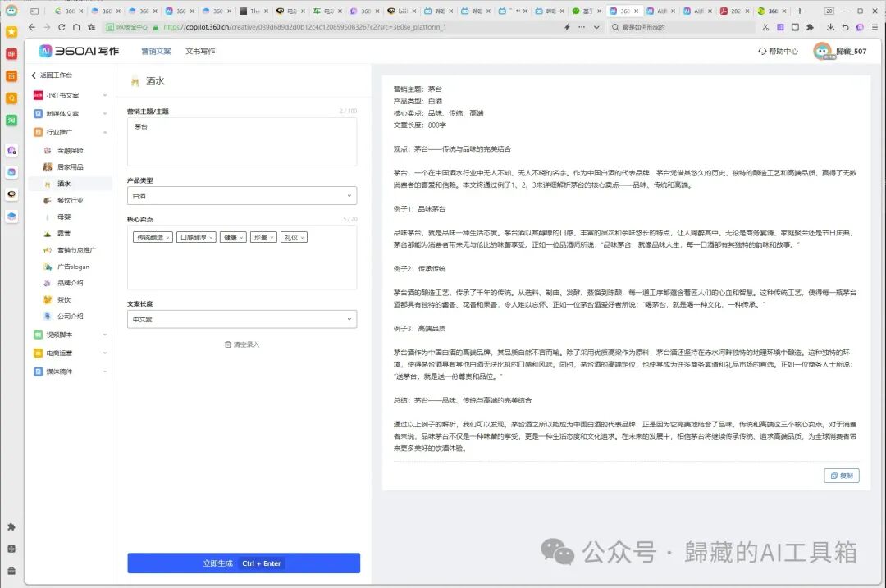The width and height of the screenshot is (886, 588).
Task: Collapse the 行业推广 section
Action: coord(70,132)
